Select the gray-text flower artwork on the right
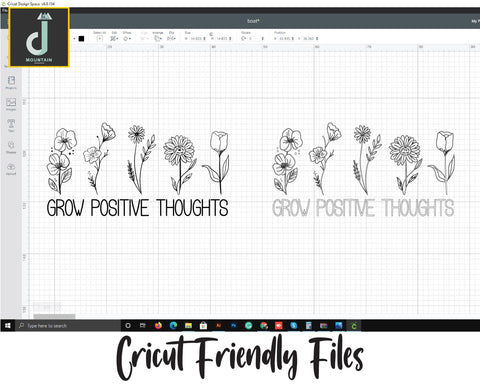The height and width of the screenshot is (384, 480). pyautogui.click(x=363, y=159)
